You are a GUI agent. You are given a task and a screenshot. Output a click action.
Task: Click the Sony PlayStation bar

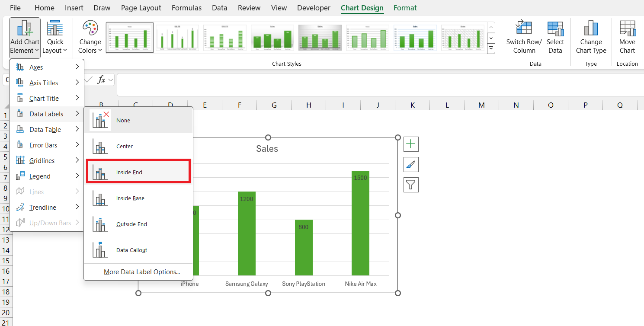point(304,247)
